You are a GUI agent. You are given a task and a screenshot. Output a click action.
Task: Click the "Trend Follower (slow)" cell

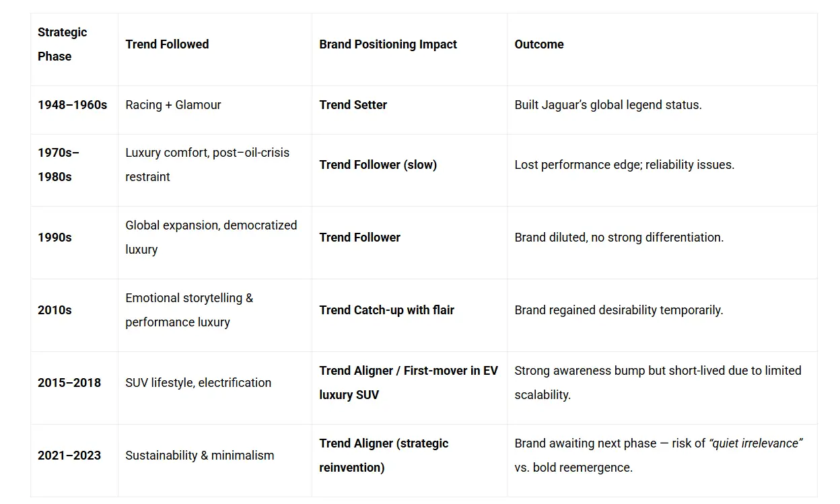378,165
